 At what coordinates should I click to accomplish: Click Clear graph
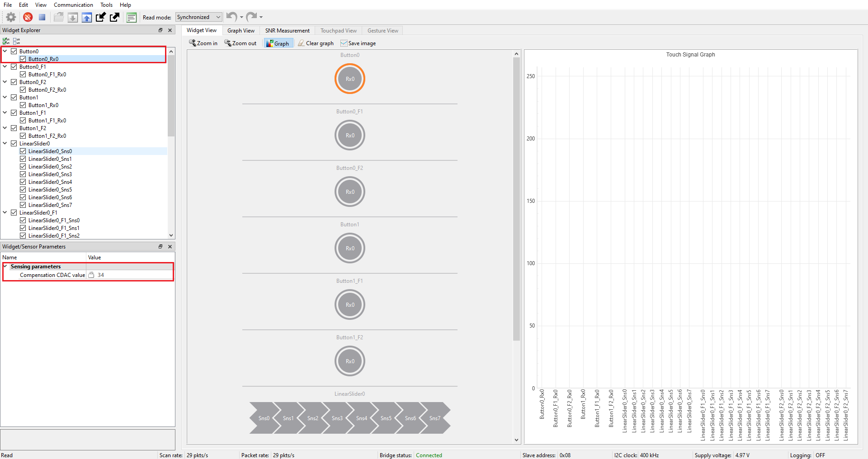[x=316, y=43]
